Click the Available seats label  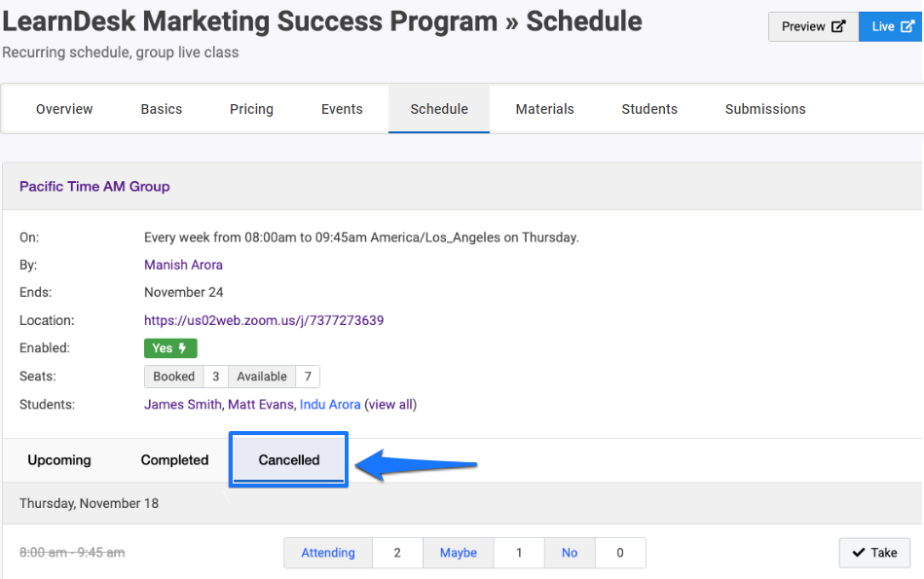pyautogui.click(x=262, y=377)
